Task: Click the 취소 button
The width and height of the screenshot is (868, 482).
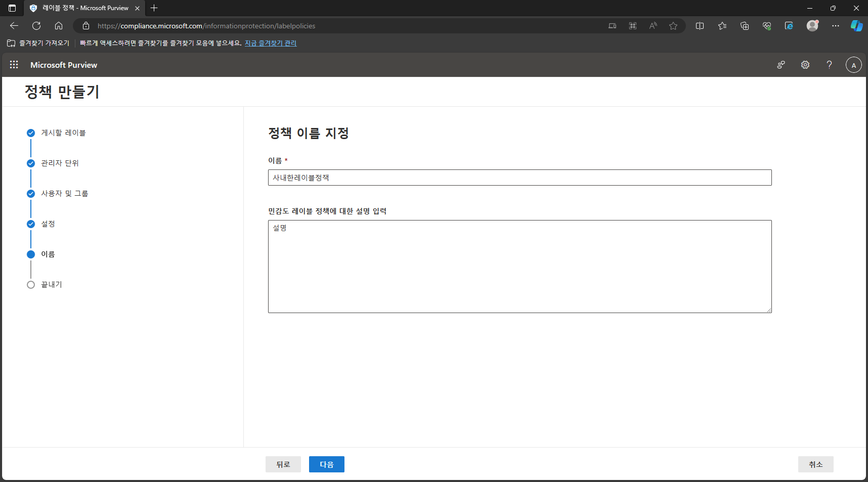Action: point(816,464)
